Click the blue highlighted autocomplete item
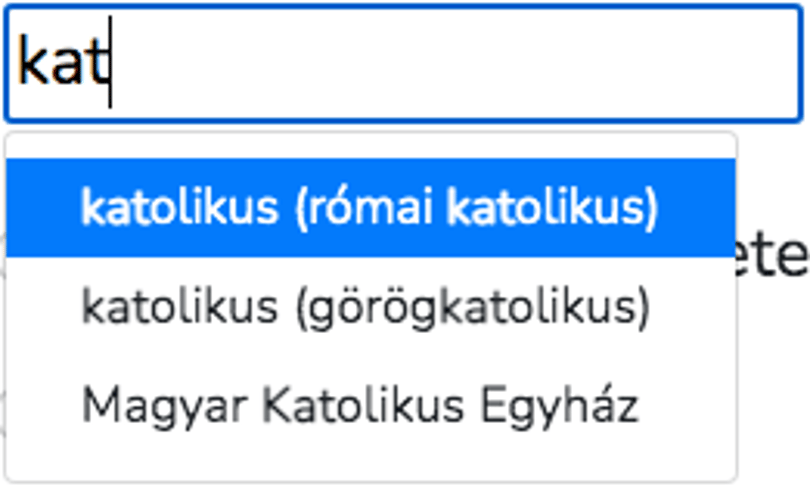The image size is (810, 487). [370, 208]
